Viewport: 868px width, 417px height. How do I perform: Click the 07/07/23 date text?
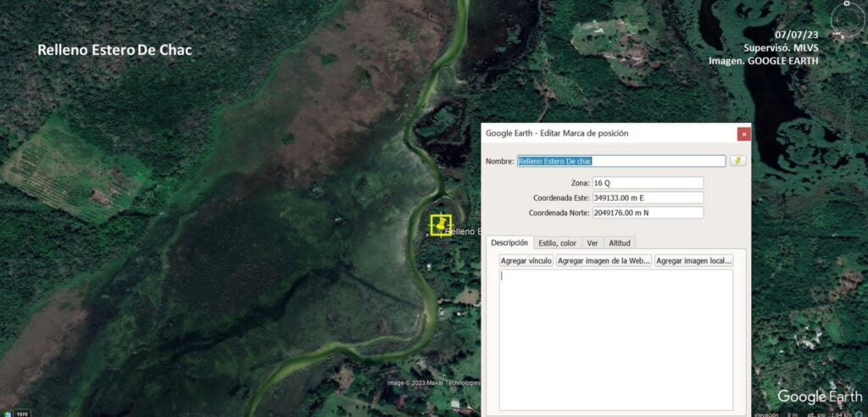coord(797,35)
